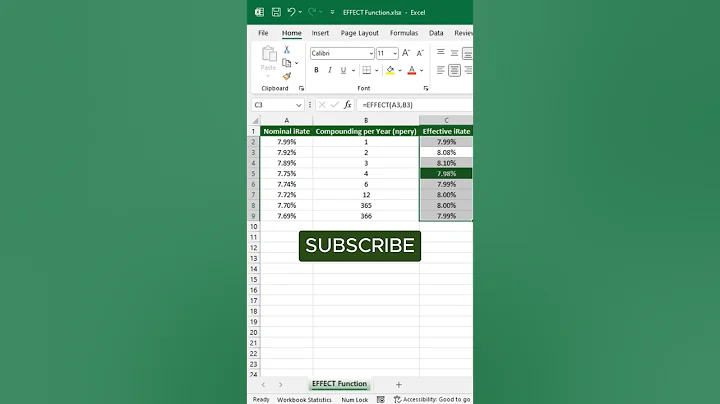The height and width of the screenshot is (404, 720).
Task: Click the Align Left icon
Action: (x=440, y=70)
